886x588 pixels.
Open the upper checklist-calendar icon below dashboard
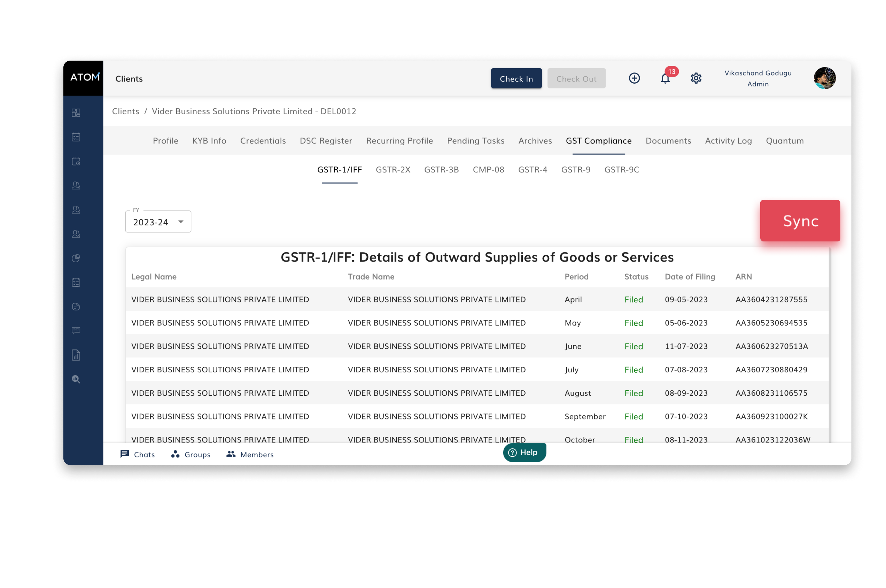(x=76, y=137)
